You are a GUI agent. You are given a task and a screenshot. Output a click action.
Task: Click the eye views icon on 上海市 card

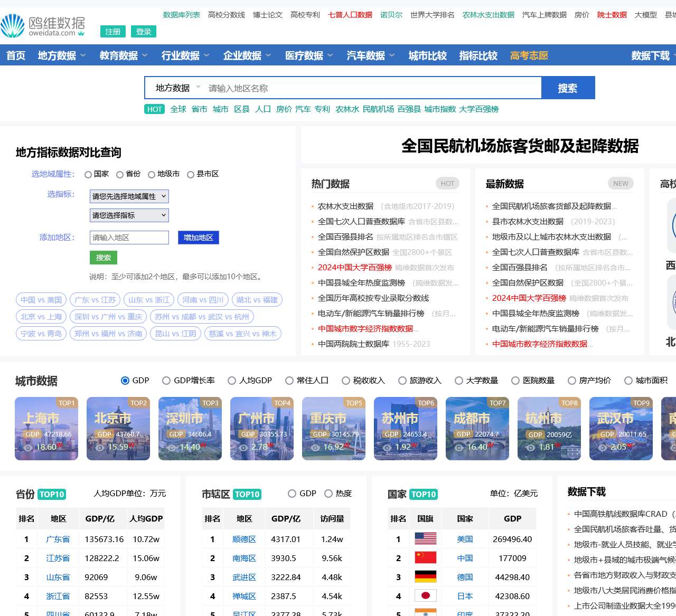(27, 447)
